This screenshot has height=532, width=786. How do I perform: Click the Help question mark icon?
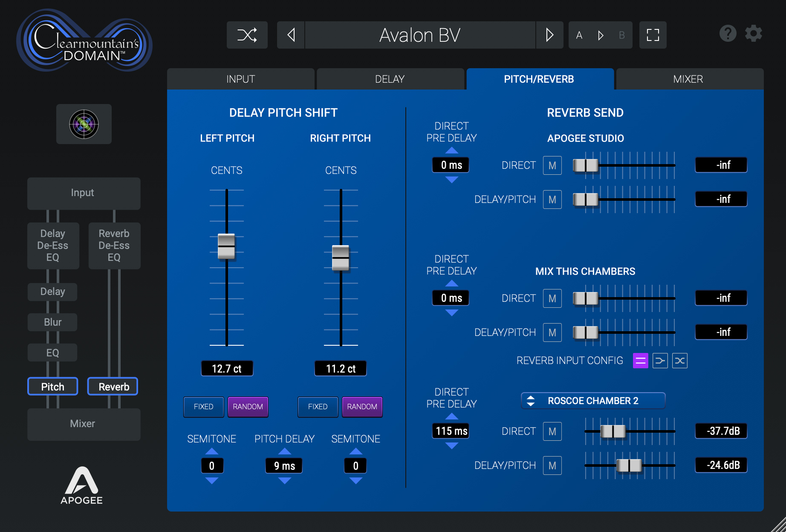coord(728,33)
